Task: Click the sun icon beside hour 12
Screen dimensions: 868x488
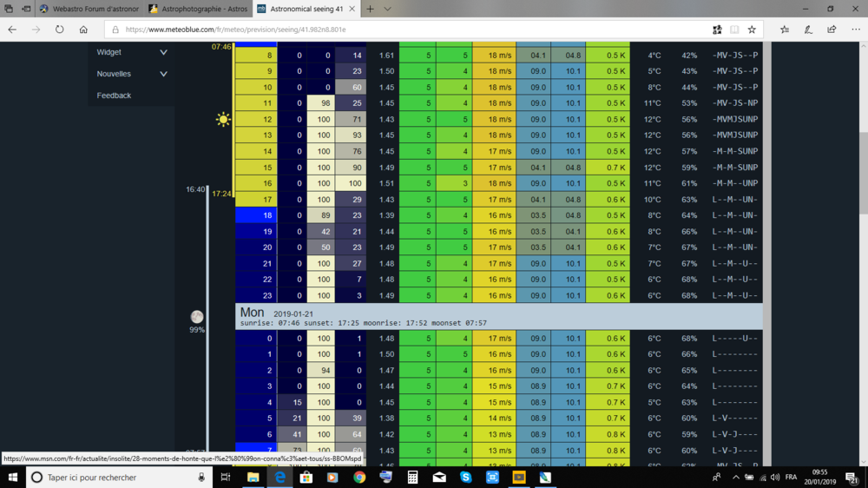Action: pos(223,119)
